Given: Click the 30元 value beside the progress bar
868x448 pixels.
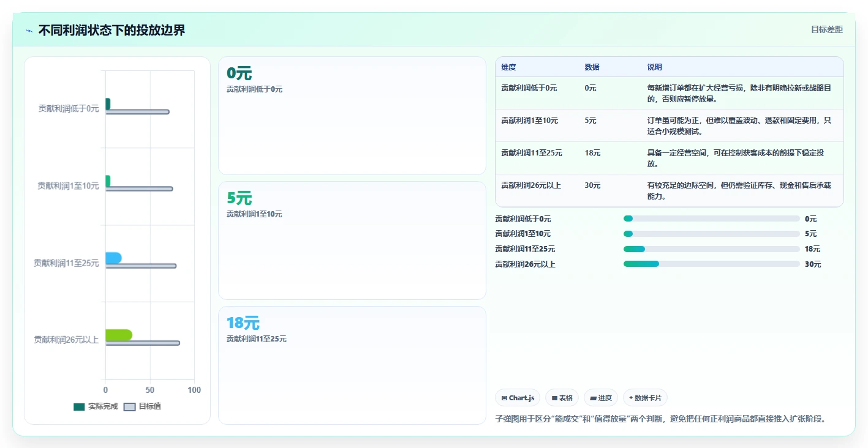Looking at the screenshot, I should pyautogui.click(x=813, y=264).
